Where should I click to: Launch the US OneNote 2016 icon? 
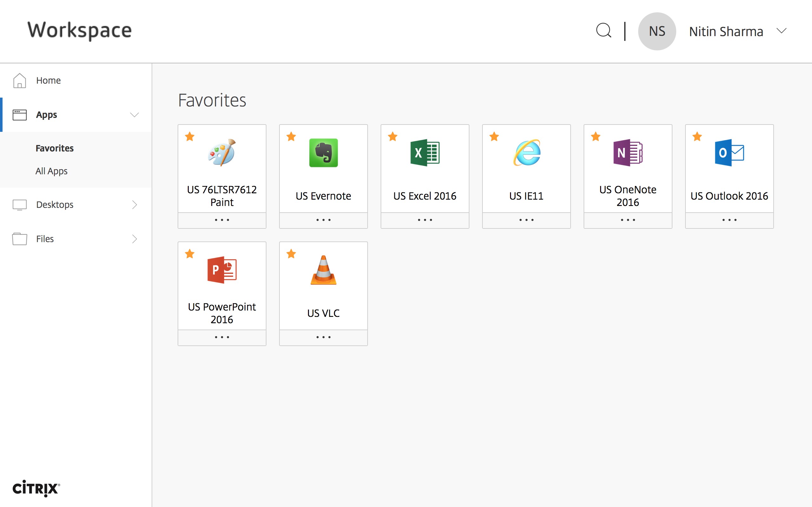[627, 153]
